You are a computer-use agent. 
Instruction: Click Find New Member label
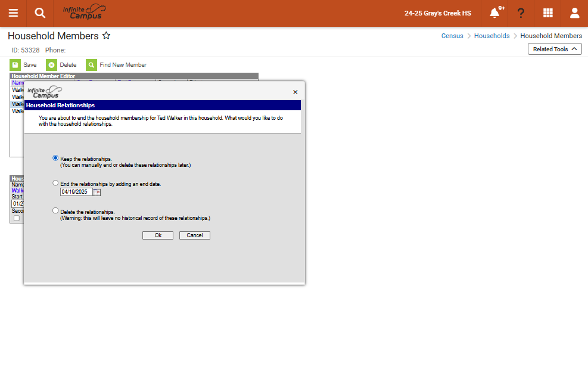point(123,65)
